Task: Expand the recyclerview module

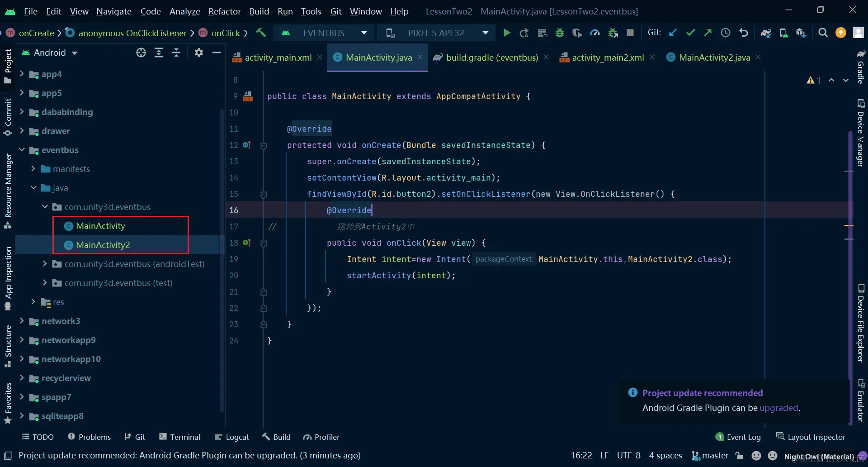Action: (22, 378)
